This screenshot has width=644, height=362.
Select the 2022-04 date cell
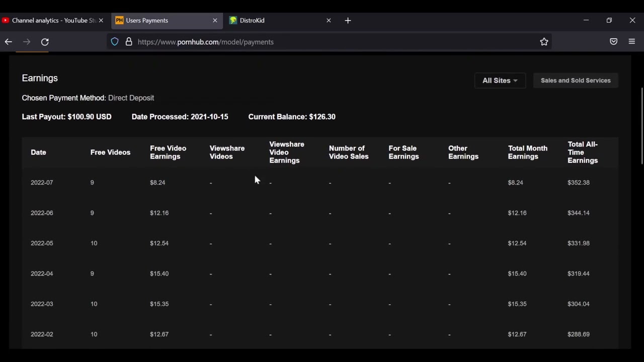coord(42,274)
